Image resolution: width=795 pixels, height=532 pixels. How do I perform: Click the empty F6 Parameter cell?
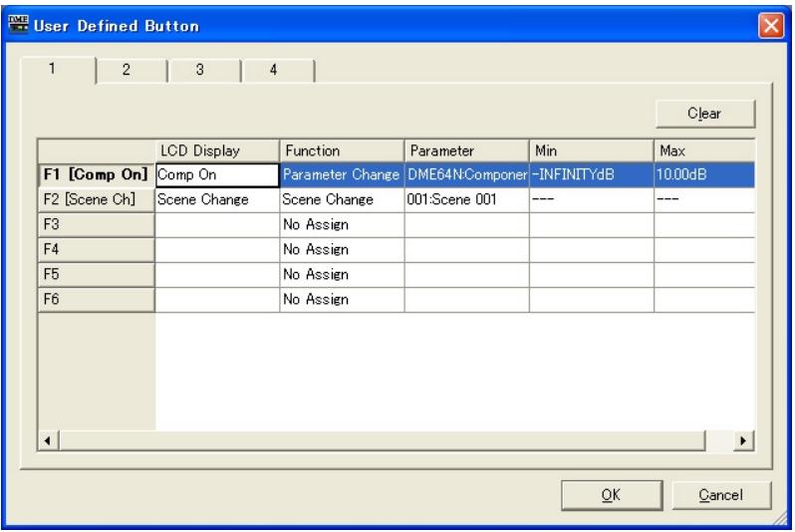coord(467,299)
